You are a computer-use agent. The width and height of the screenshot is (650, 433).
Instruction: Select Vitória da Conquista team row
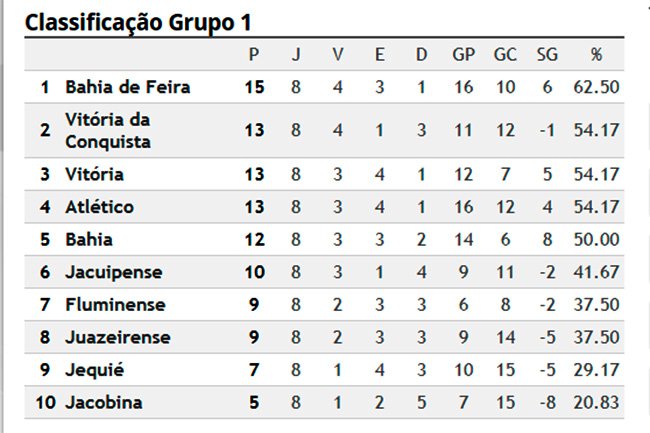coord(324,131)
